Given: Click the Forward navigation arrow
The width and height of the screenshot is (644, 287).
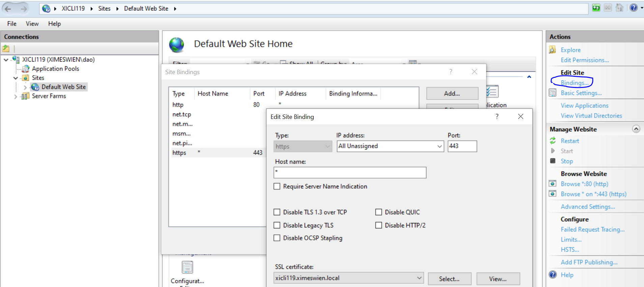Looking at the screenshot, I should pos(24,9).
